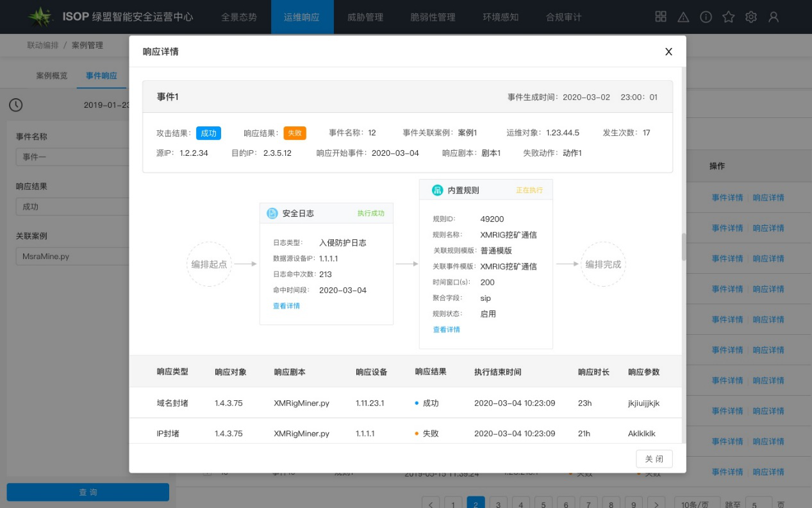
Task: Click the 内置规则 teal icon
Action: pos(438,190)
